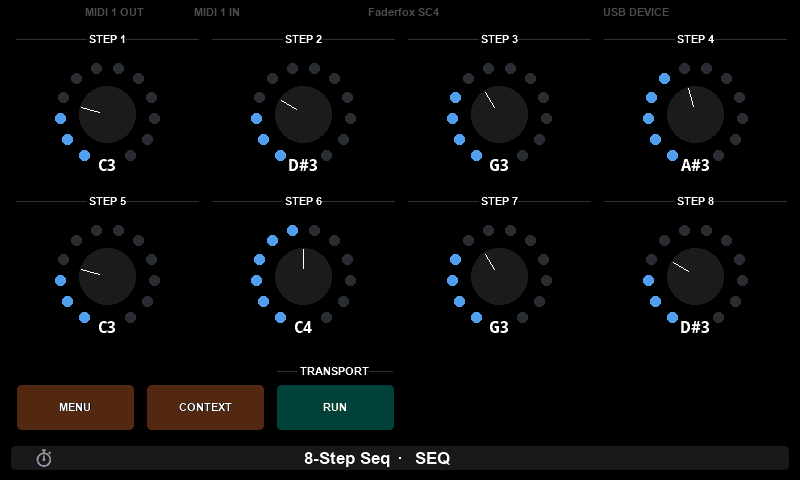Click the 8-Step Seq title in status bar
The width and height of the screenshot is (800, 480).
click(347, 458)
